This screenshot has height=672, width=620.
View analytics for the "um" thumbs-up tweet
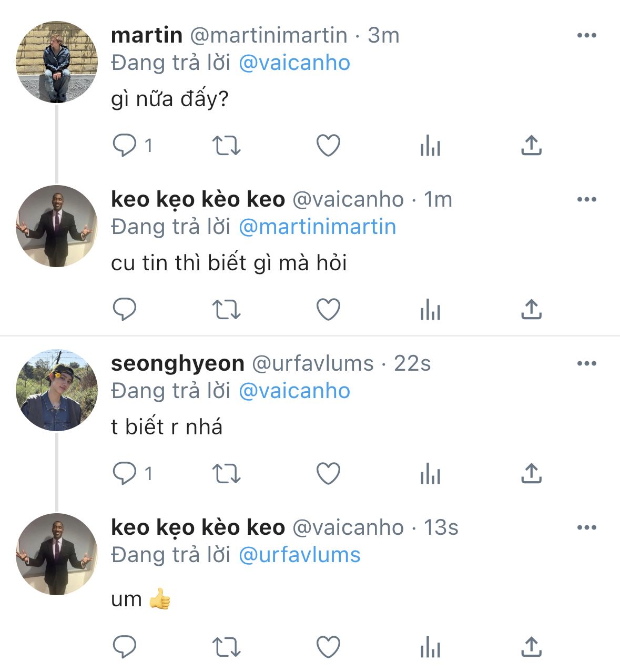point(430,647)
